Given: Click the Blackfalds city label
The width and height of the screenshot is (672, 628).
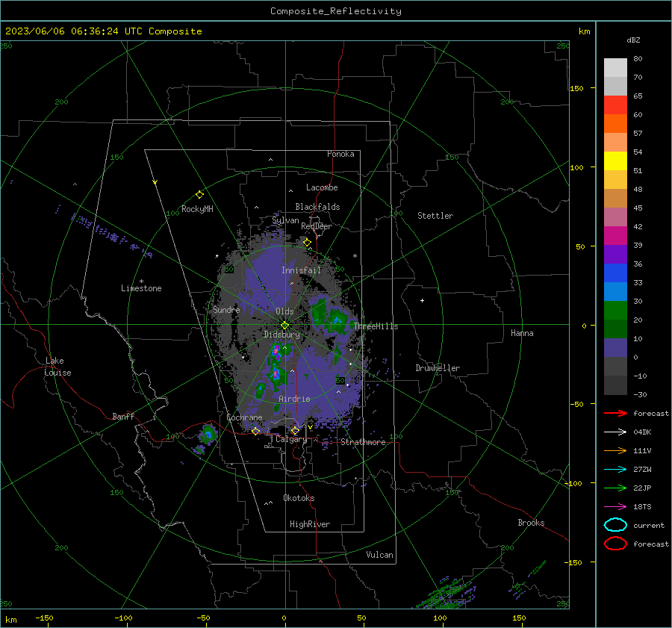Looking at the screenshot, I should [317, 207].
